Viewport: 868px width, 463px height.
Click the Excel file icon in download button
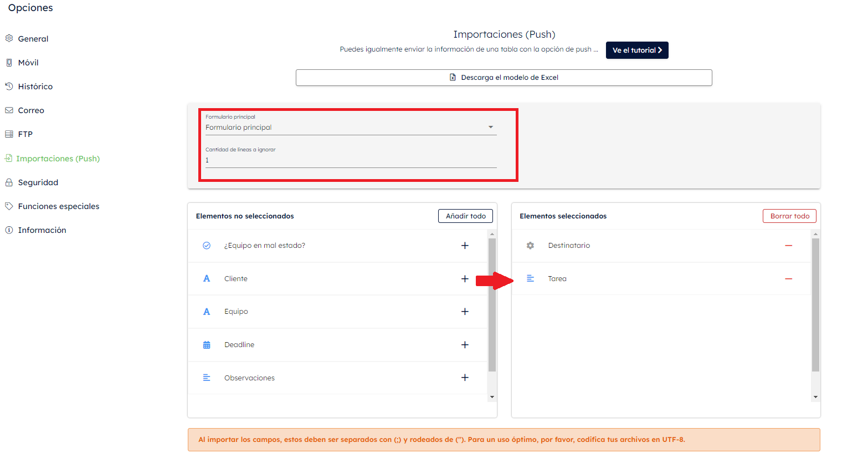tap(453, 78)
